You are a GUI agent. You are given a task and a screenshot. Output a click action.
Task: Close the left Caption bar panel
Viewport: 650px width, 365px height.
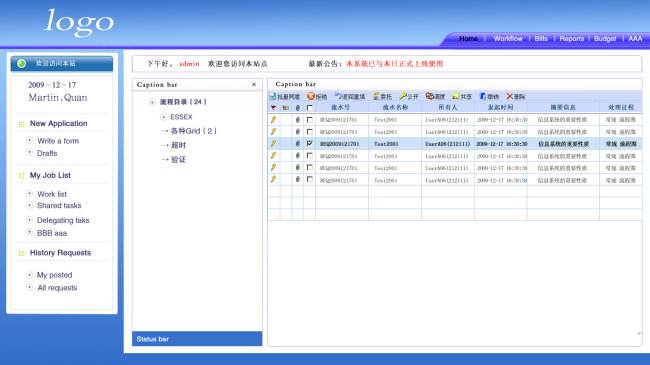[254, 84]
